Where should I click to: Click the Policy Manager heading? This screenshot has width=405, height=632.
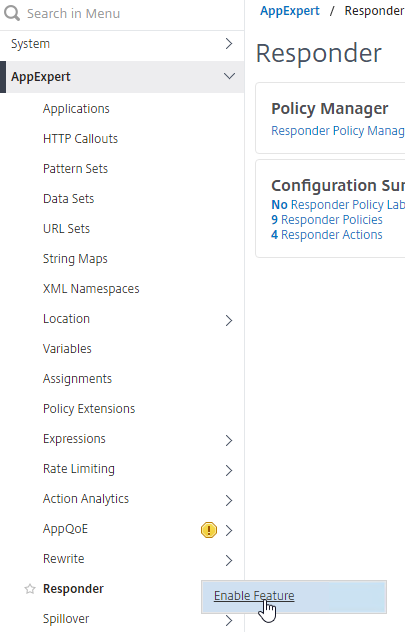[330, 108]
